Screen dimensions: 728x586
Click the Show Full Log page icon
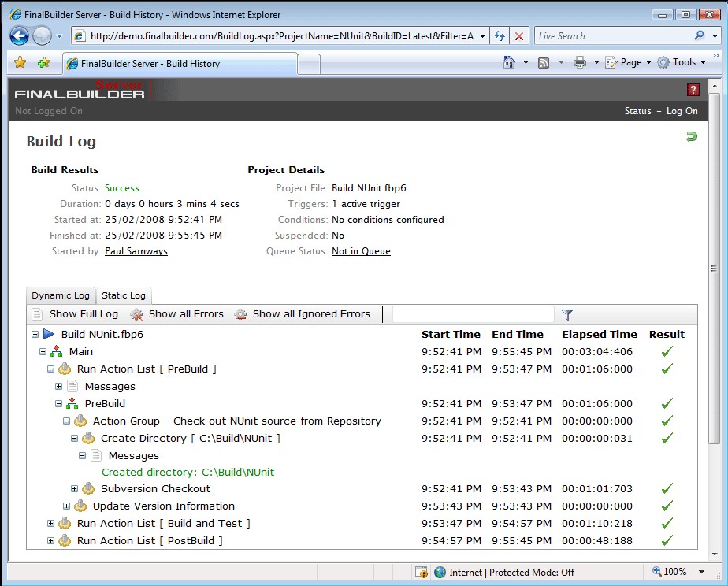click(x=37, y=314)
